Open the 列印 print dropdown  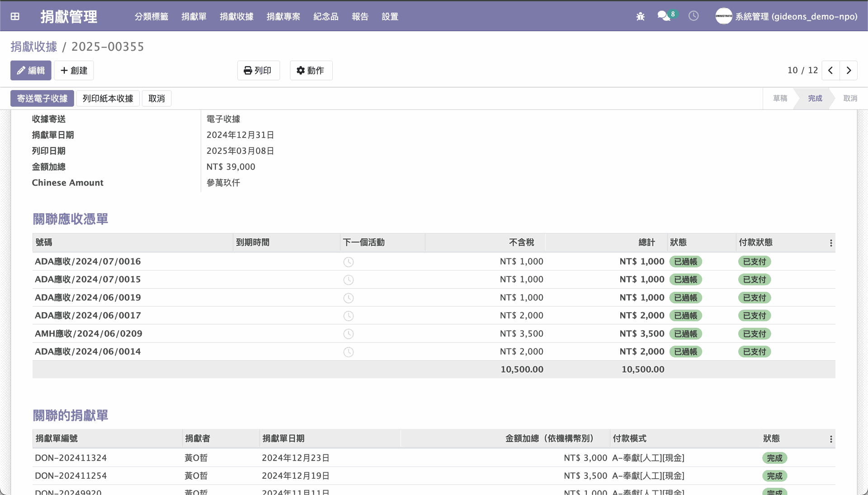pyautogui.click(x=258, y=71)
